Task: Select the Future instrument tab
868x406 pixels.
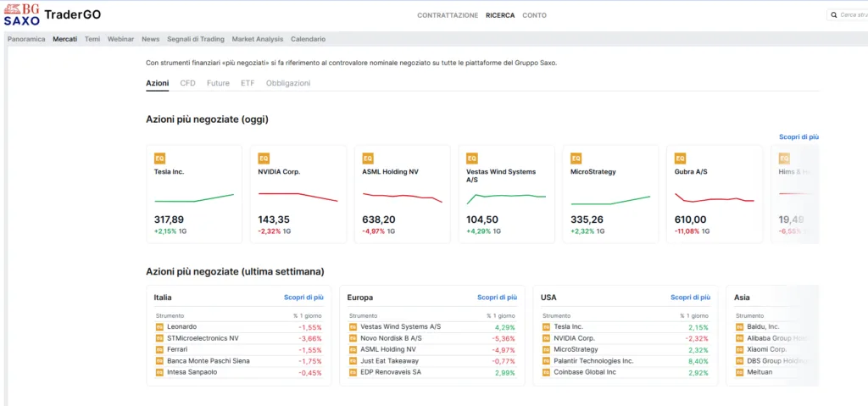Action: tap(218, 83)
